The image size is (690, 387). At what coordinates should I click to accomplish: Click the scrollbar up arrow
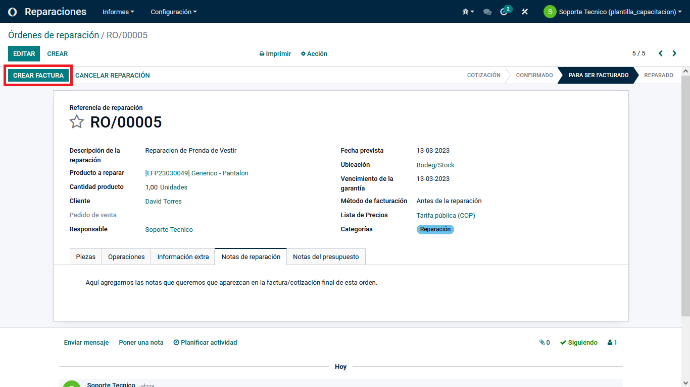(x=686, y=71)
